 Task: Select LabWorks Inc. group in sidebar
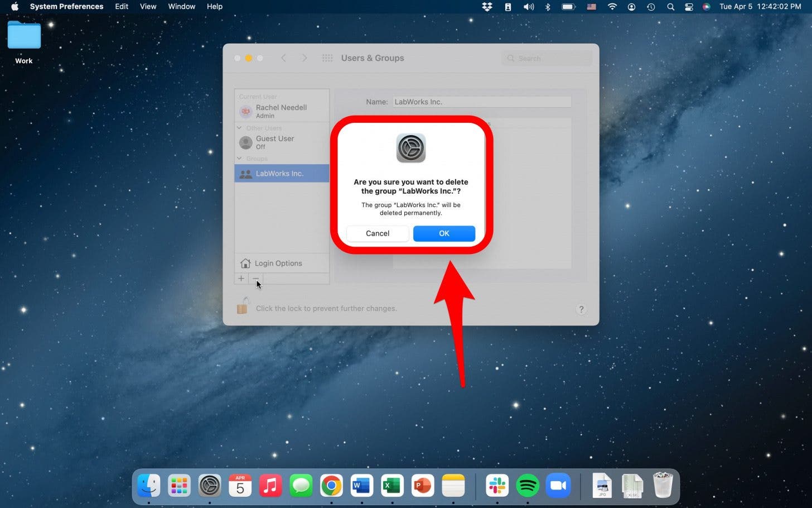point(282,174)
